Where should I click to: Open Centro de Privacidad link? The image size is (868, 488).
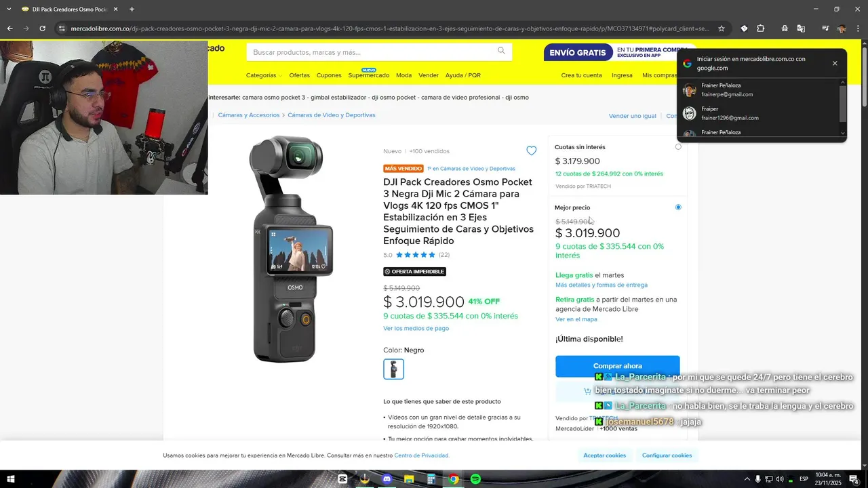(422, 455)
